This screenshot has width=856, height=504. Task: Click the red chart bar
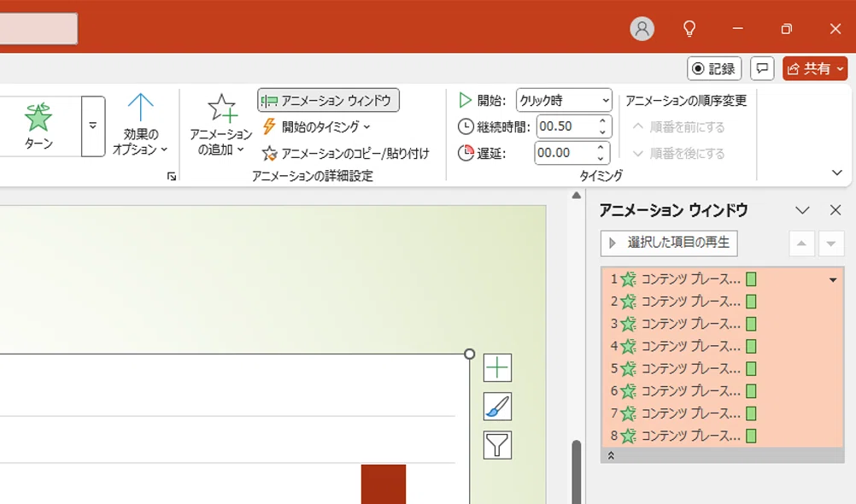tap(384, 484)
